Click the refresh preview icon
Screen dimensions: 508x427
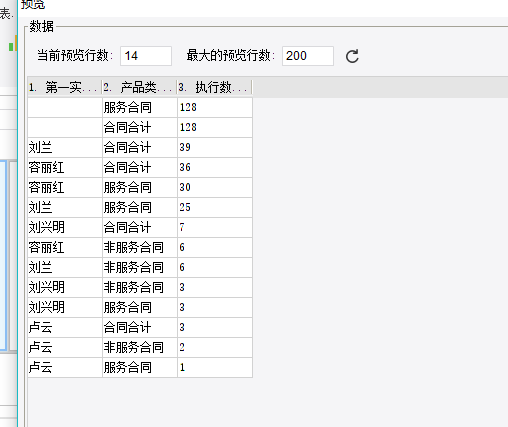(352, 56)
